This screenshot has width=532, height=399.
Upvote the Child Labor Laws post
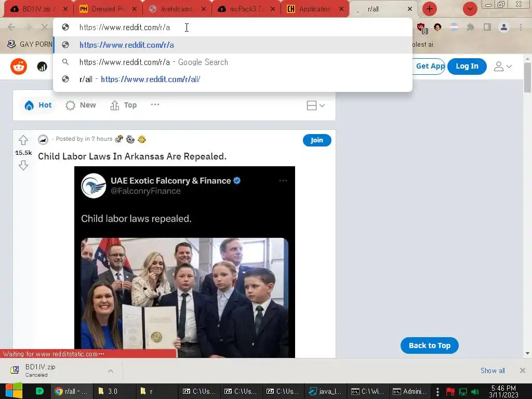click(23, 140)
